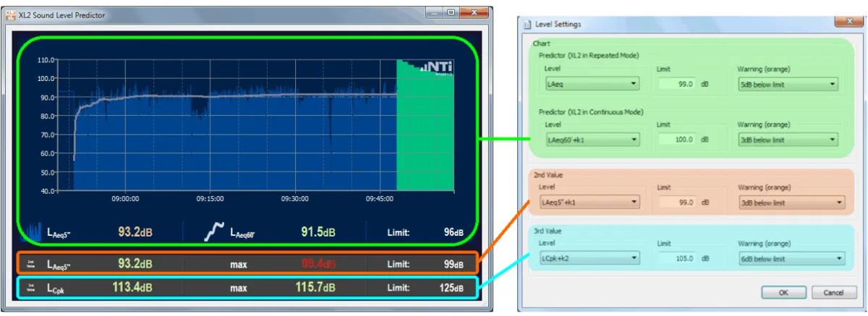Open the LCpk+k2 3rd Value level dropdown

(x=590, y=257)
